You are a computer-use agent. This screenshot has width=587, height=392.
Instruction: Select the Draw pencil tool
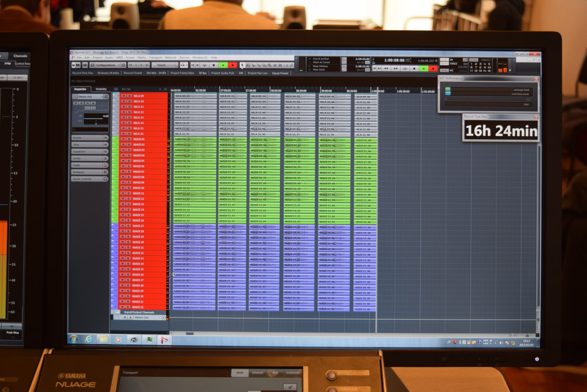pyautogui.click(x=291, y=65)
